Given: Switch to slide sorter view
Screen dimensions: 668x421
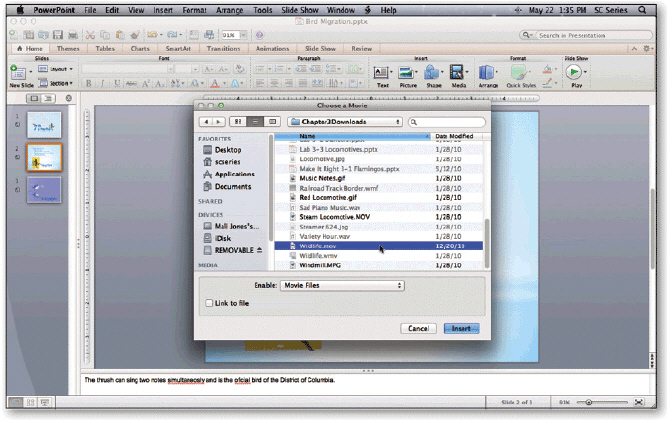Looking at the screenshot, I should tap(30, 402).
